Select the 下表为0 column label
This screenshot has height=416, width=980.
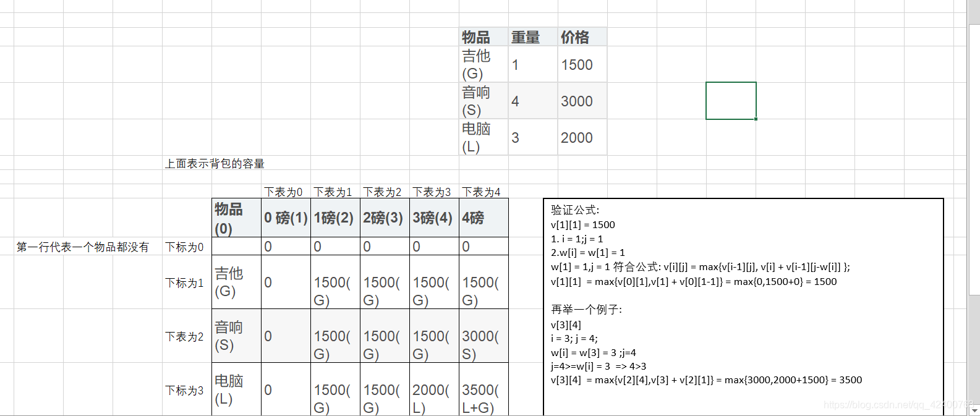pyautogui.click(x=284, y=192)
